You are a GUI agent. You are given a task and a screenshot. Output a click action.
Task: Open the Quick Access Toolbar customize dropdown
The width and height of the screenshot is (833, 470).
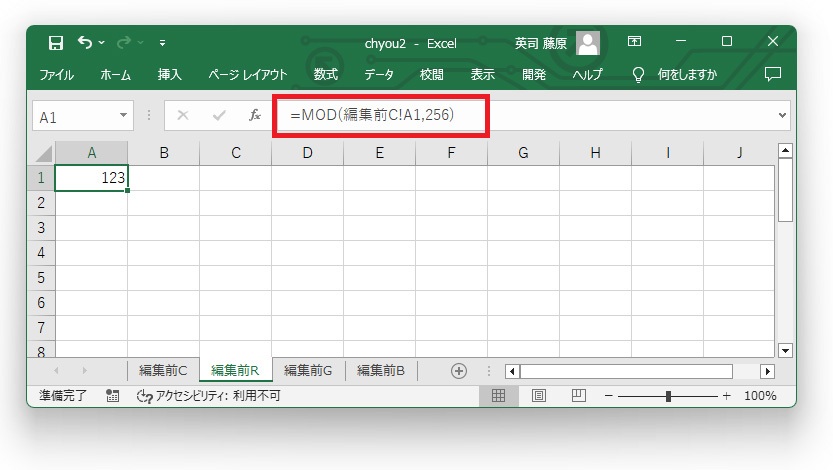point(163,43)
